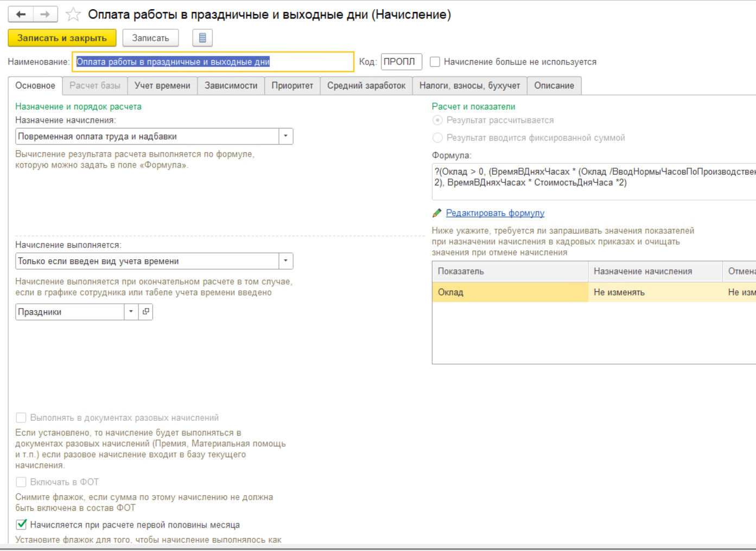Go to the Налоги, взносы, бухучет tab
This screenshot has width=756, height=551.
(x=469, y=86)
